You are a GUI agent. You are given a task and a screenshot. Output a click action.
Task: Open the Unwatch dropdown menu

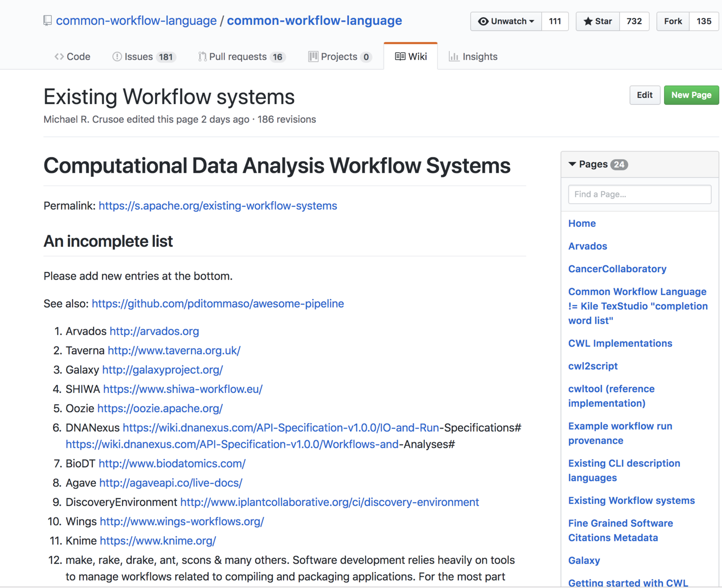[x=506, y=21]
